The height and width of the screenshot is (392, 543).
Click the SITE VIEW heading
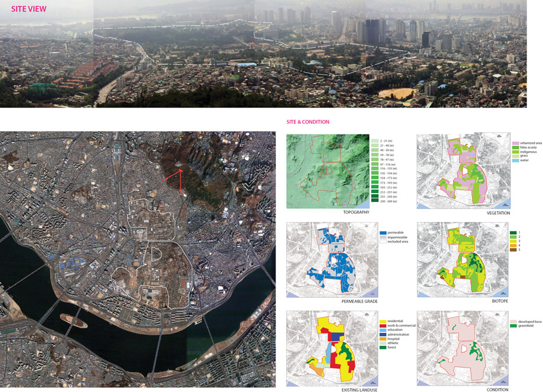point(28,9)
